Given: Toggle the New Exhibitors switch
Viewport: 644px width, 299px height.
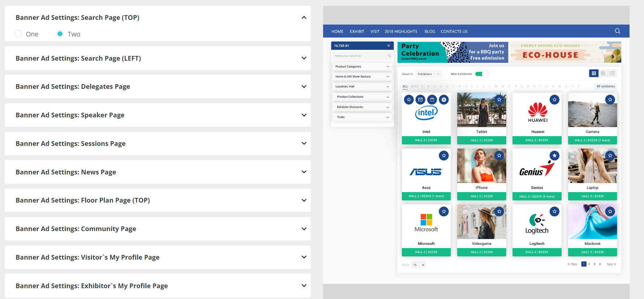Looking at the screenshot, I should click(x=481, y=74).
